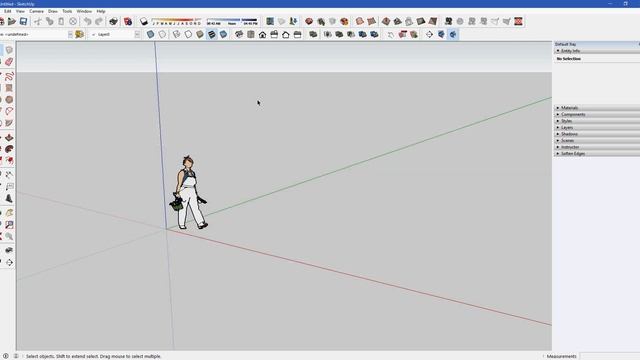Click the Paste clipboard icon
Screen dimensions: 640x360
(x=61, y=21)
